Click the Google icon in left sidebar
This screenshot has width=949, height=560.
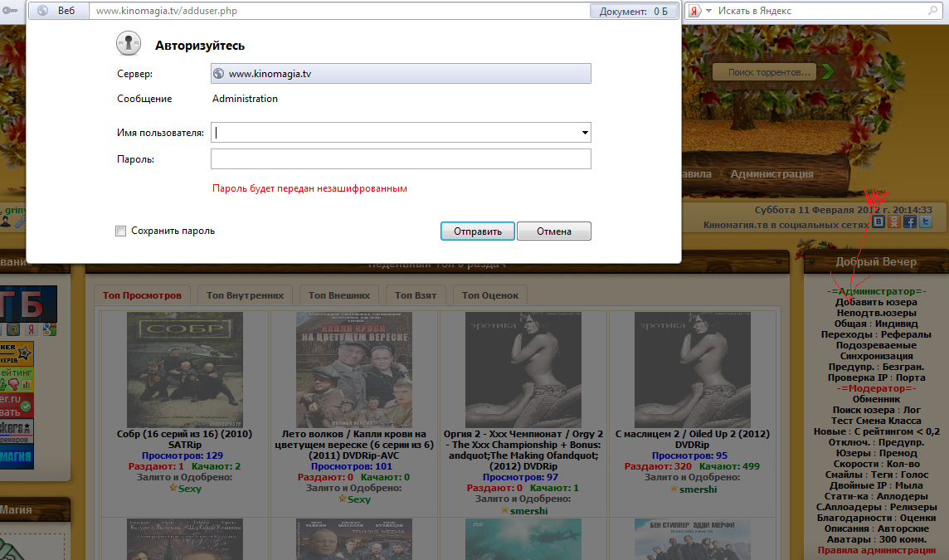click(x=49, y=329)
